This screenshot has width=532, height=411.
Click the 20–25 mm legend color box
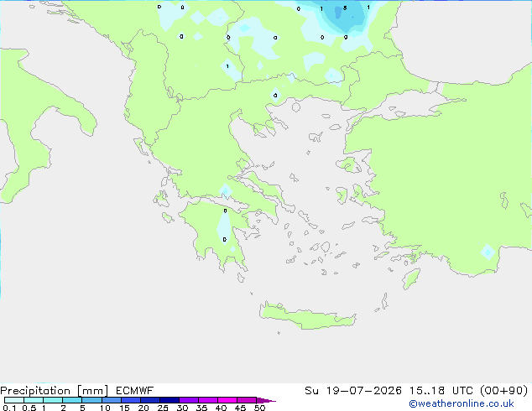point(149,400)
